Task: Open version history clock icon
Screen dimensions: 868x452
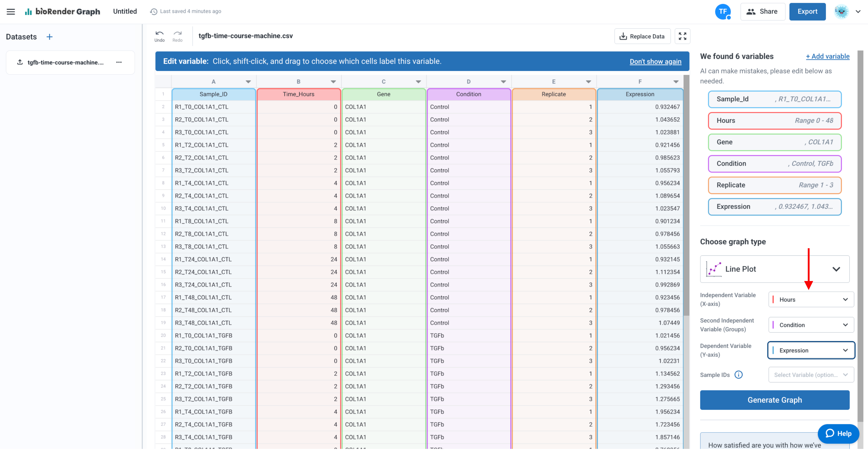Action: click(154, 12)
